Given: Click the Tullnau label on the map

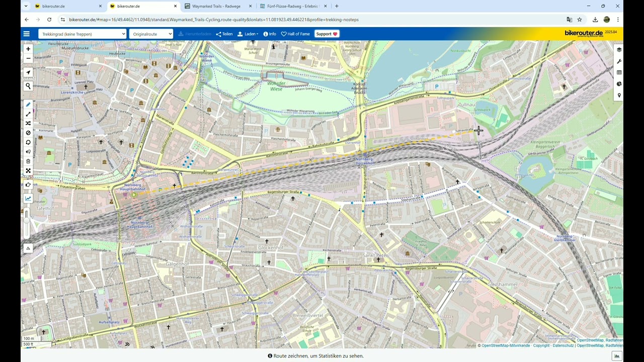Looking at the screenshot, I should (x=467, y=105).
